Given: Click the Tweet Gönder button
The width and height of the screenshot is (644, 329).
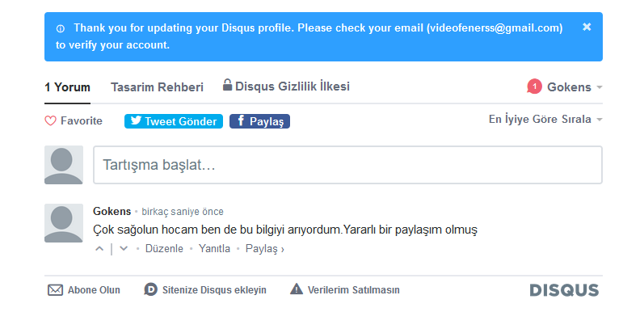Looking at the screenshot, I should (x=174, y=121).
